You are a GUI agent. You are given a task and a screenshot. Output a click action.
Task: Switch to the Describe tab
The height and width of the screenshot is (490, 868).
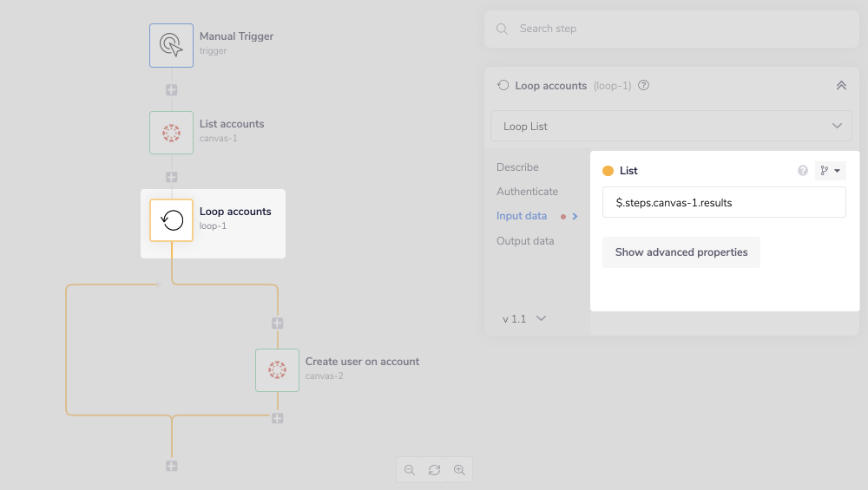(x=517, y=167)
